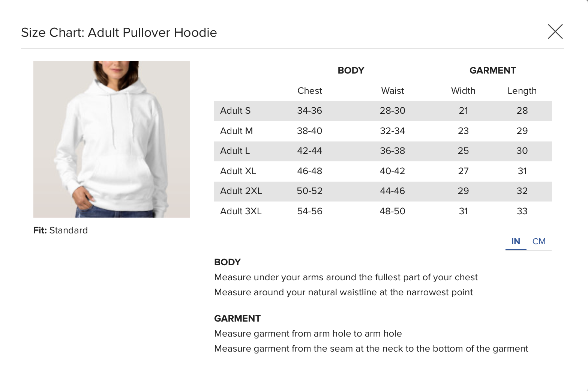Viewport: 588px width, 391px height.
Task: Click the 42-44 chest measurement cell
Action: pyautogui.click(x=309, y=151)
